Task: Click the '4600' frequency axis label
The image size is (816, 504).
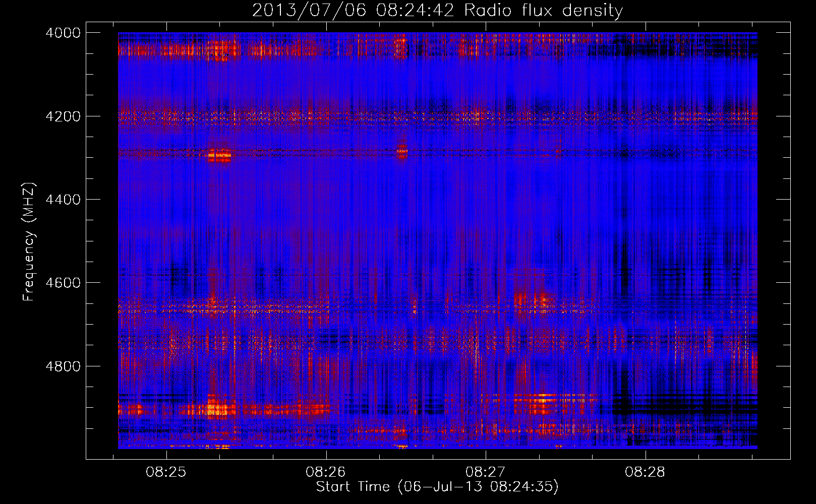Action: coord(63,283)
